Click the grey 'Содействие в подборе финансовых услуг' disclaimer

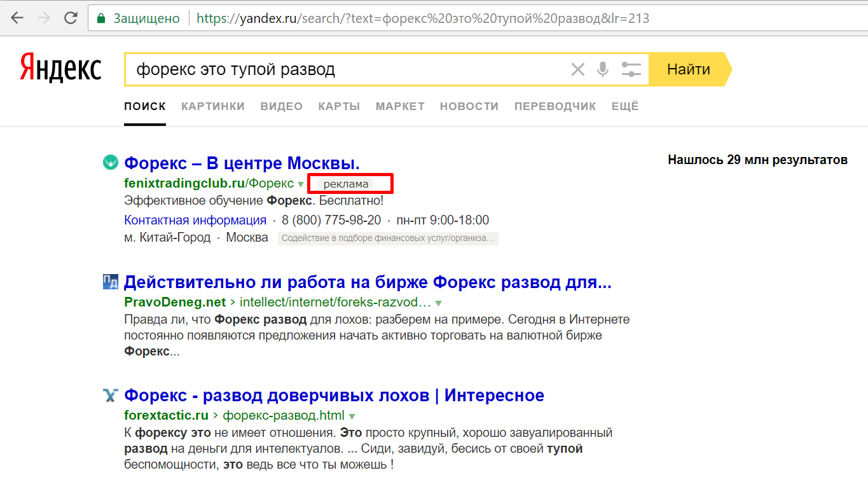pyautogui.click(x=388, y=238)
